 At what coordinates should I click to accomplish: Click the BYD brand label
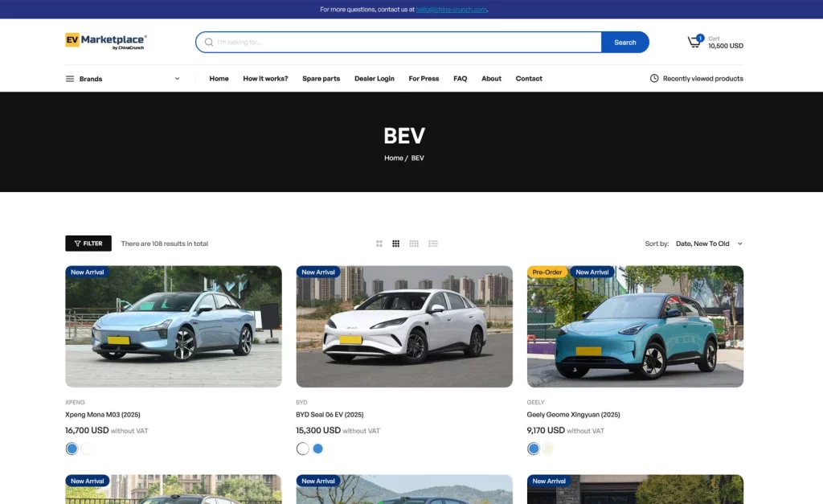point(302,403)
